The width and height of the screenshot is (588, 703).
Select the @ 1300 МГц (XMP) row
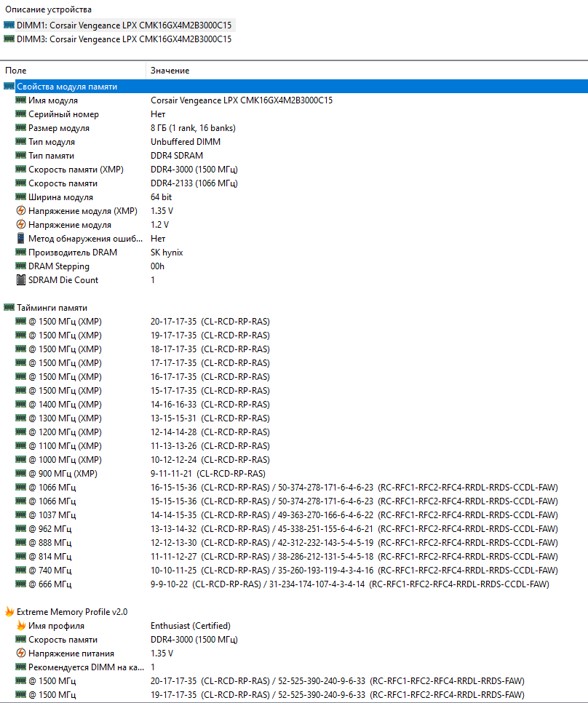294,418
